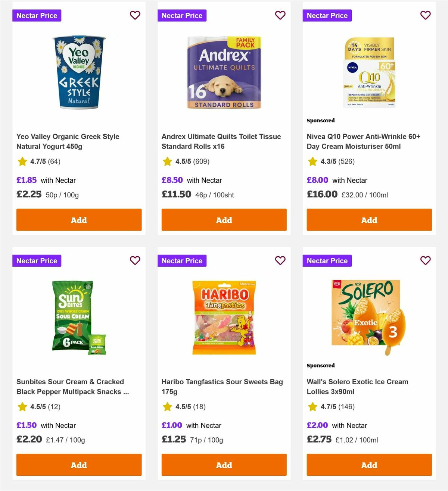Favourite the Wall's Solero ice cream lollies

(425, 260)
